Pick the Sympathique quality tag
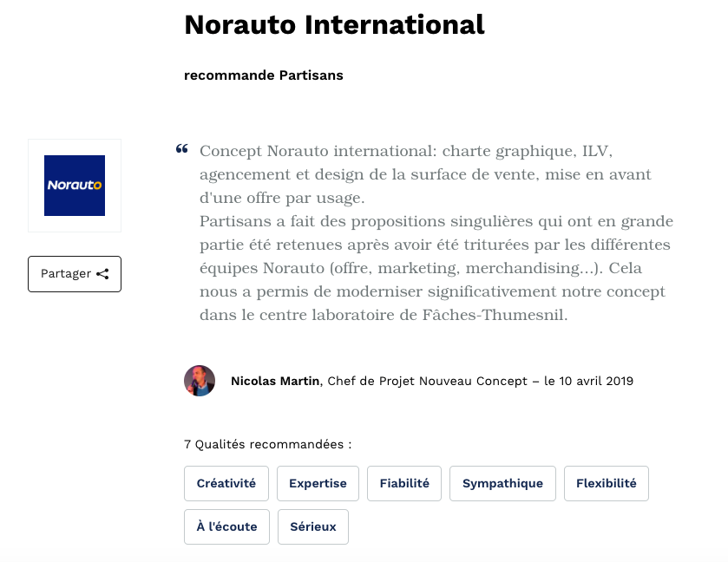The image size is (728, 562). click(x=502, y=484)
